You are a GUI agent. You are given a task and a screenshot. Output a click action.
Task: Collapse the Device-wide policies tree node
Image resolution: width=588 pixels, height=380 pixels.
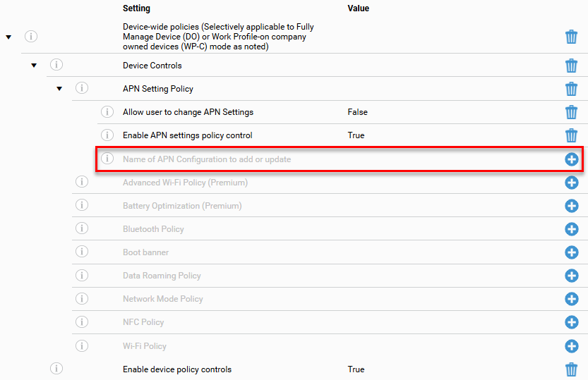coord(8,37)
